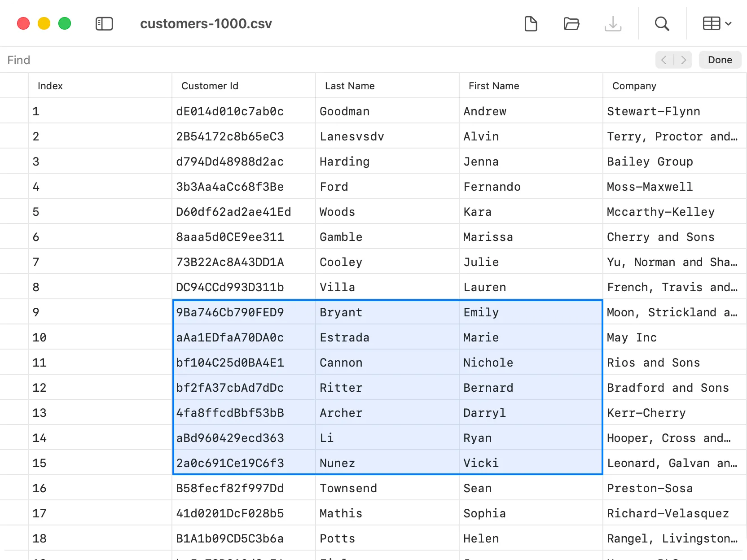This screenshot has height=560, width=747.
Task: Go to next find match
Action: click(x=683, y=60)
